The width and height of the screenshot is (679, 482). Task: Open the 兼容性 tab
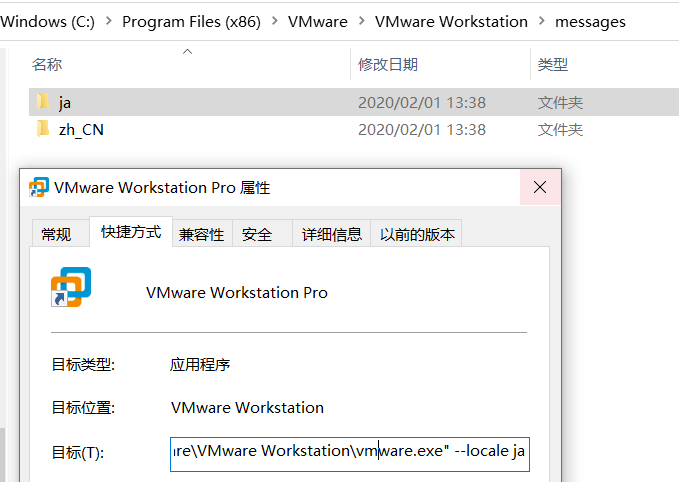tap(201, 234)
